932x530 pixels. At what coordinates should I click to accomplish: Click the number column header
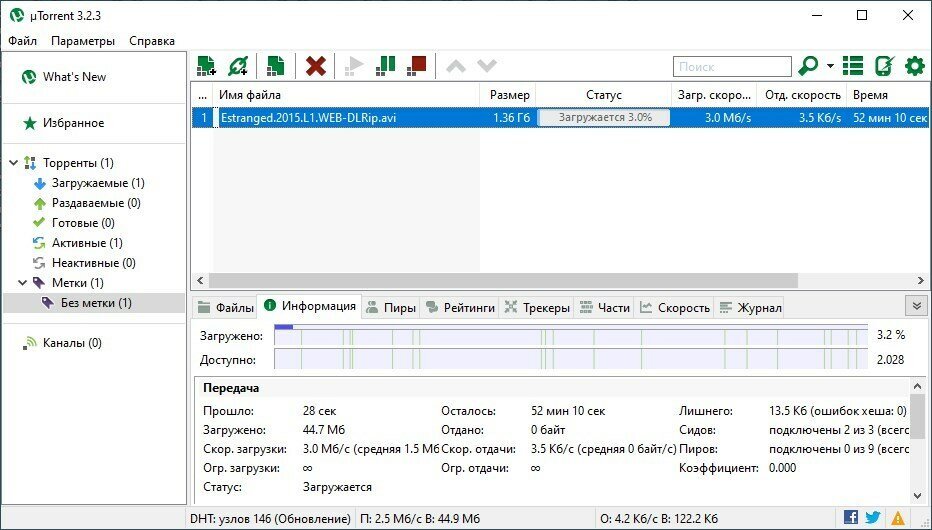203,95
